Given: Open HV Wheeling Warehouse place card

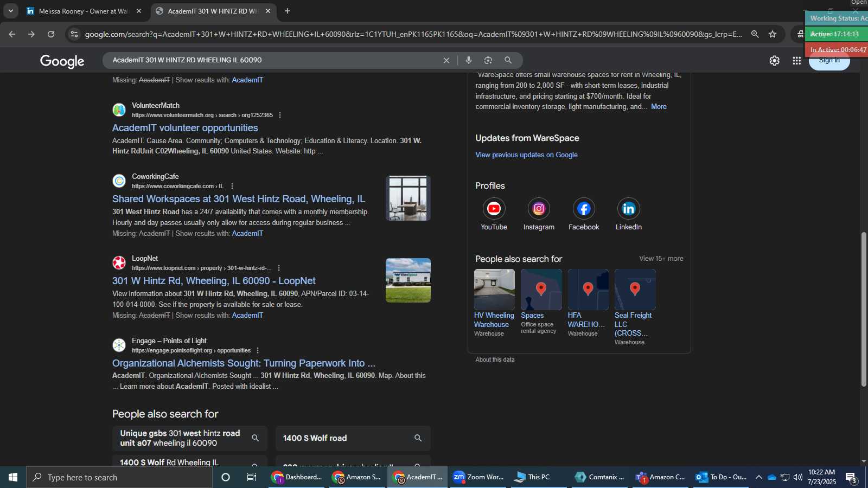Looking at the screenshot, I should coord(494,303).
